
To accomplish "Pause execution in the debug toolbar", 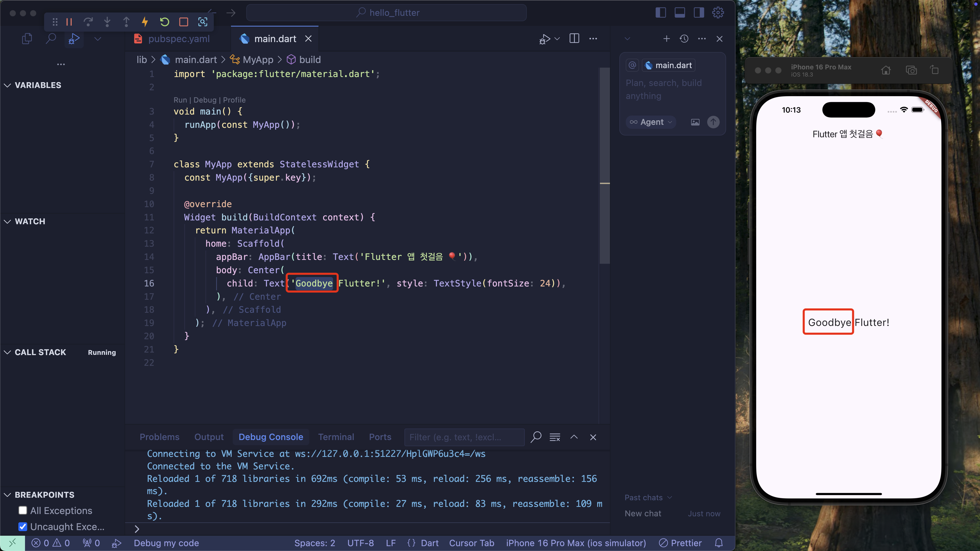I will pos(69,22).
